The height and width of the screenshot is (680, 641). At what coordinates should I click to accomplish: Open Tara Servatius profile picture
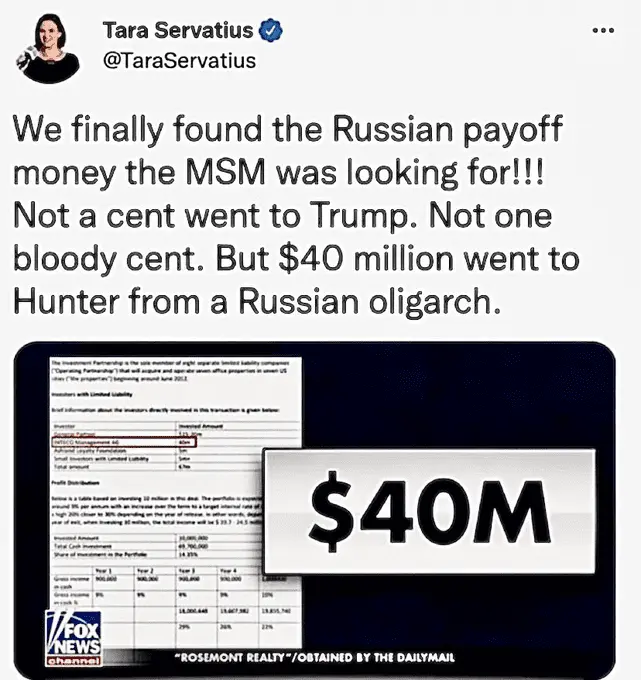click(48, 48)
